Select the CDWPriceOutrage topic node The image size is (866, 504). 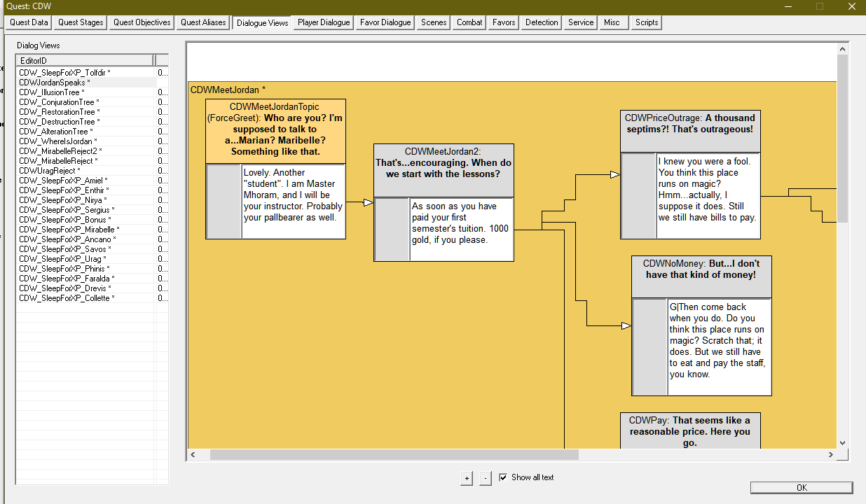690,131
